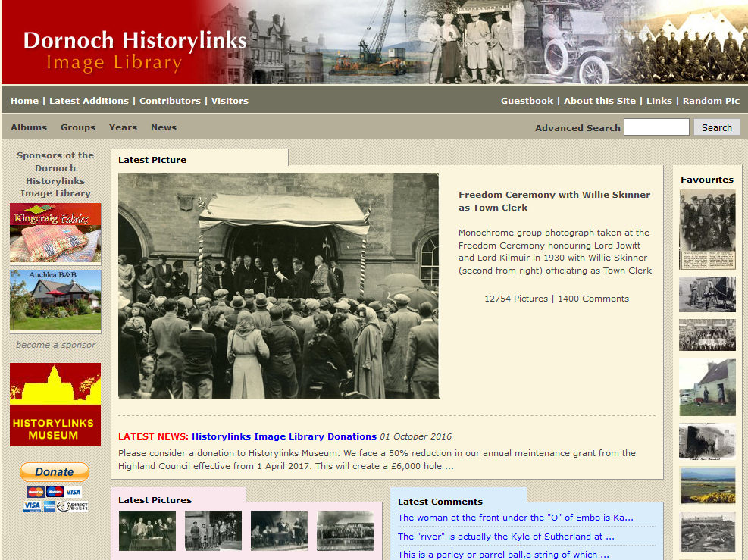
Task: Open the fourth Latest Pictures thumbnail
Action: [345, 530]
